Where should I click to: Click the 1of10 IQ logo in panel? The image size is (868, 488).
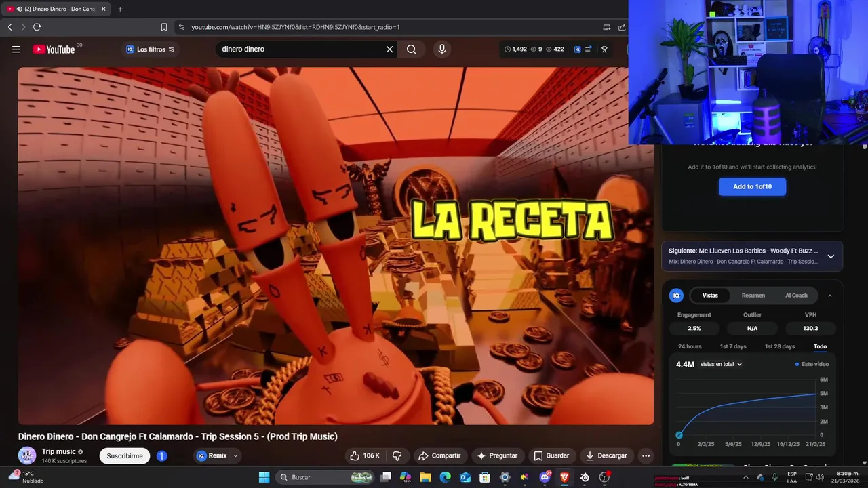tap(676, 296)
